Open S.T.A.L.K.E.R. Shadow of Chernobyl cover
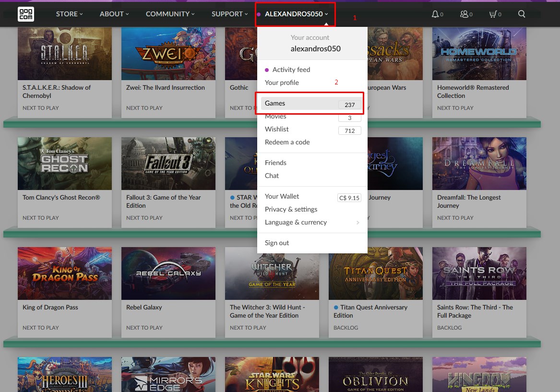This screenshot has height=392, width=560. pos(65,54)
